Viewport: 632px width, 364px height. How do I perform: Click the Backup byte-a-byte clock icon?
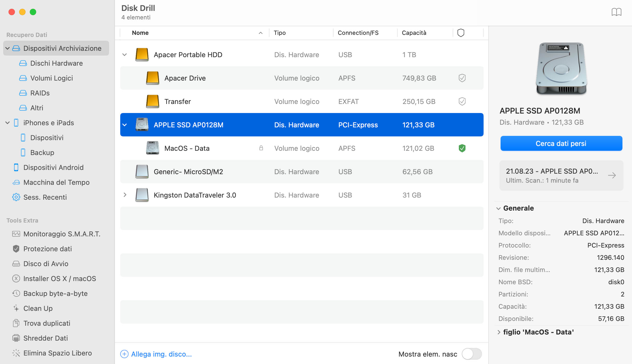(x=16, y=293)
